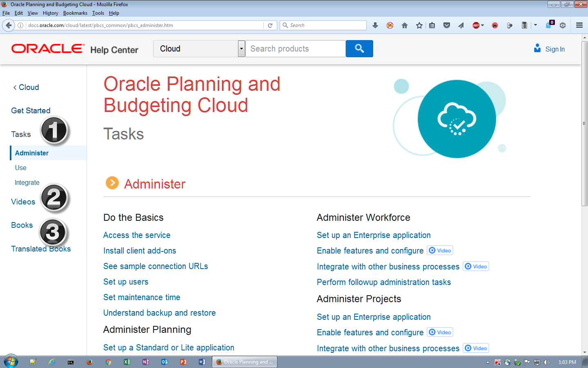Click the Firefox back arrow button
The height and width of the screenshot is (368, 588).
coord(9,25)
